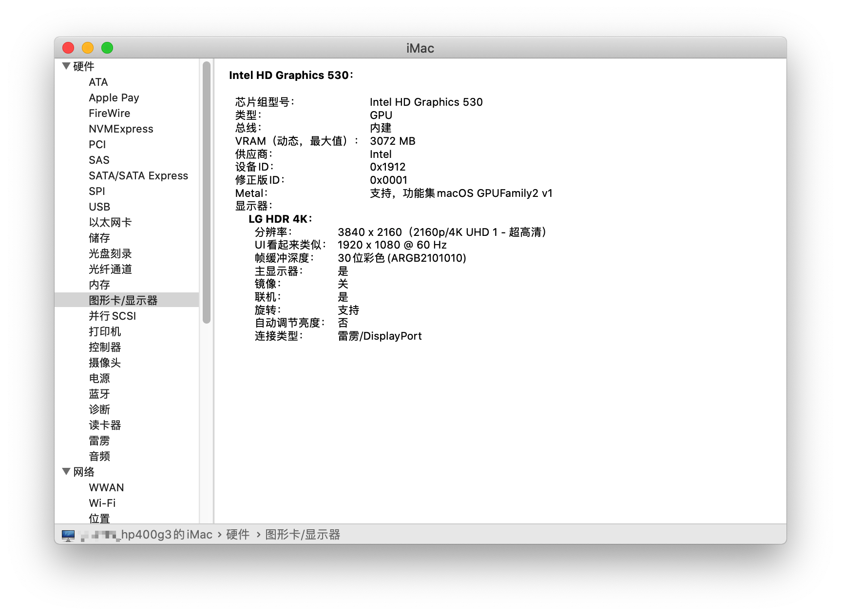The width and height of the screenshot is (841, 616).
Task: Click the 0x0001 revision ID value
Action: coord(389,180)
